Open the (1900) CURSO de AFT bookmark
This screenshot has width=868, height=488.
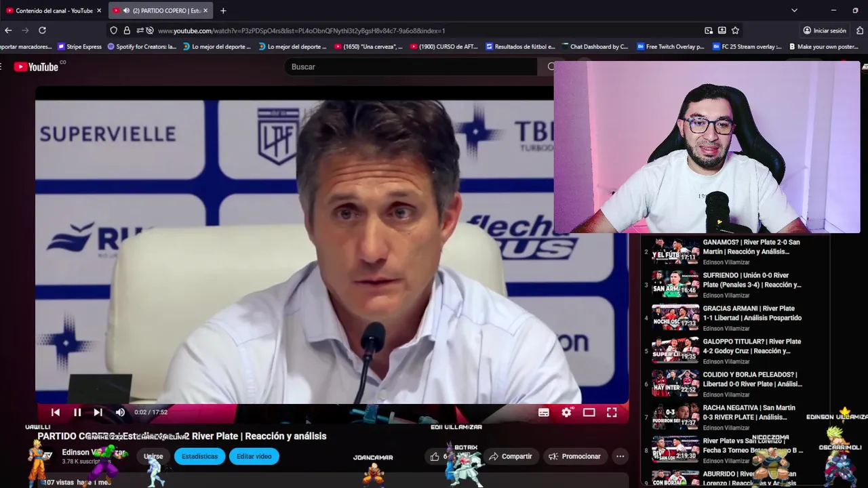point(443,47)
